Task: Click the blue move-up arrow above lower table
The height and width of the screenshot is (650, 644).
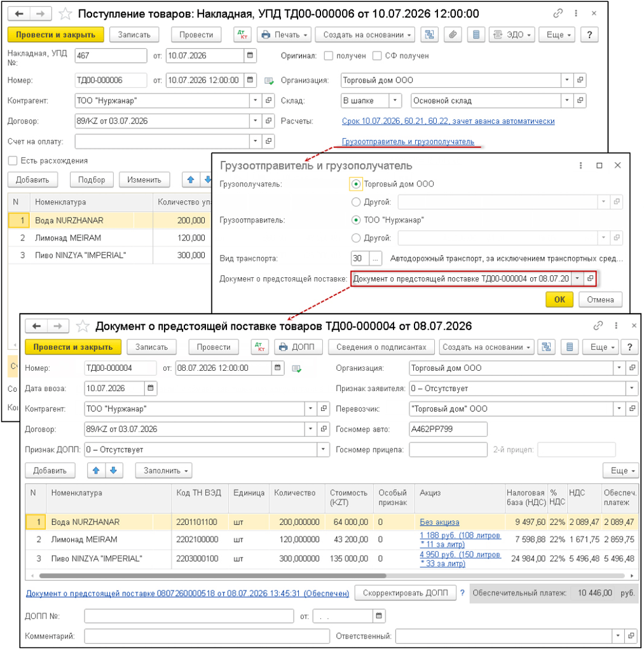Action: coord(96,471)
